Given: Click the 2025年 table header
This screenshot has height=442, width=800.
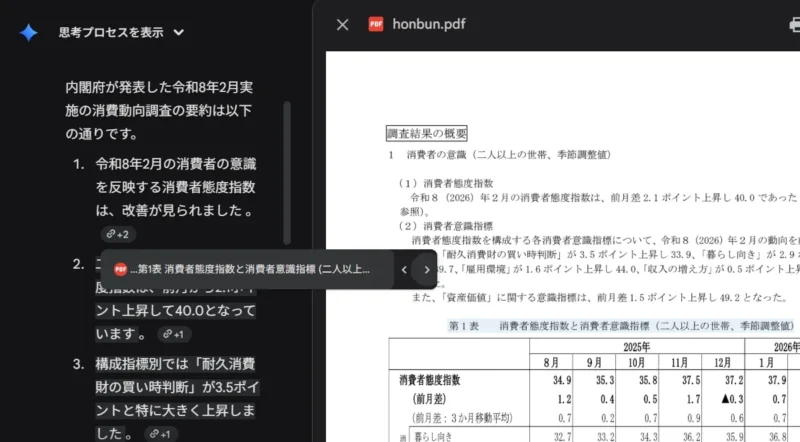Looking at the screenshot, I should pyautogui.click(x=636, y=347).
